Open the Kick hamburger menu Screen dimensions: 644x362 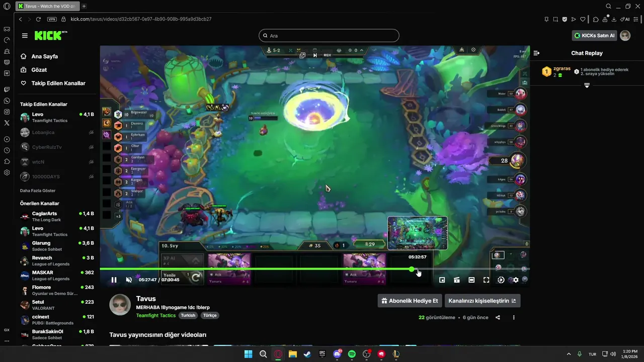point(25,36)
